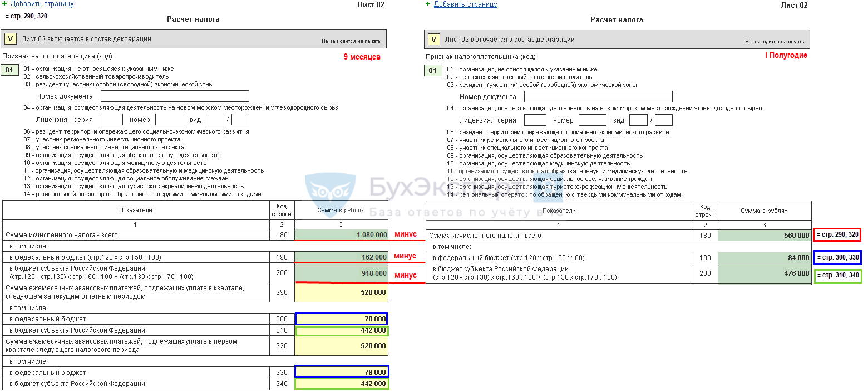Click line 340 regional budget 442 000 field
This screenshot has height=391, width=868.
click(x=341, y=384)
